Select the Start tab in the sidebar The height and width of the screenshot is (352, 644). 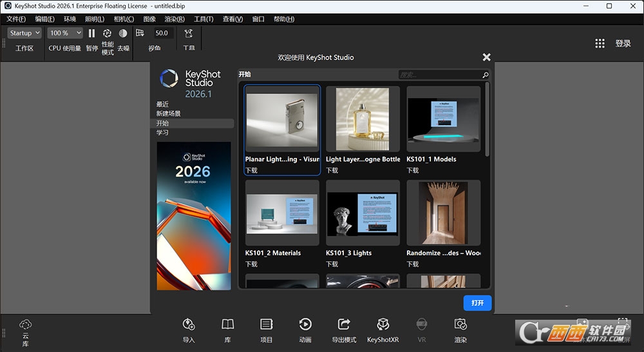point(192,123)
